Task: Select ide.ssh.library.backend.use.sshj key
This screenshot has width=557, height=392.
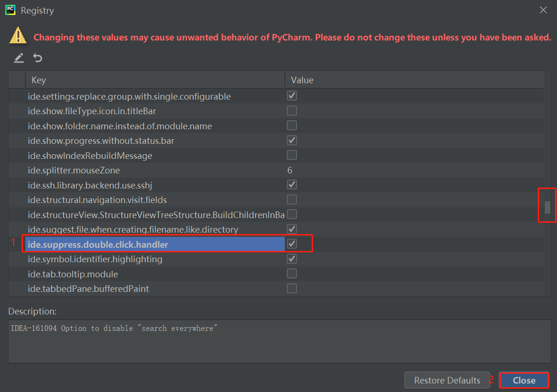Action: (x=90, y=185)
